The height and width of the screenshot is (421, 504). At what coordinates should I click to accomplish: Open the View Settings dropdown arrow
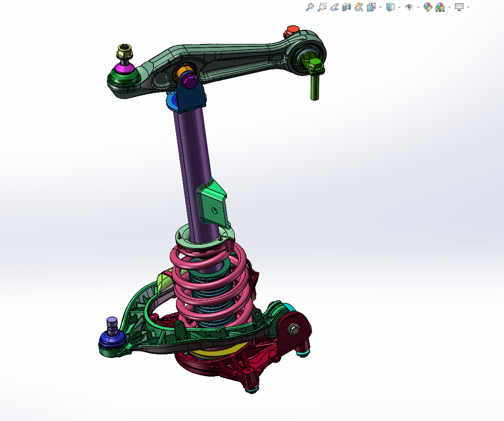click(x=468, y=7)
